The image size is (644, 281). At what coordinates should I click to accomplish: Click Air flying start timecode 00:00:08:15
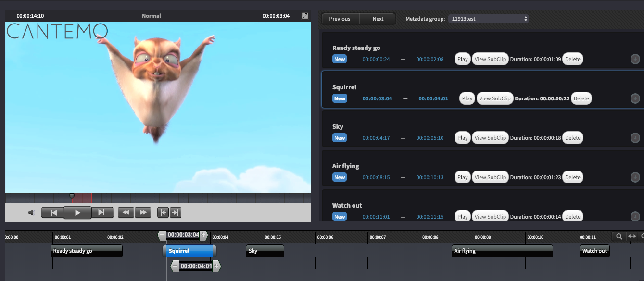[376, 177]
